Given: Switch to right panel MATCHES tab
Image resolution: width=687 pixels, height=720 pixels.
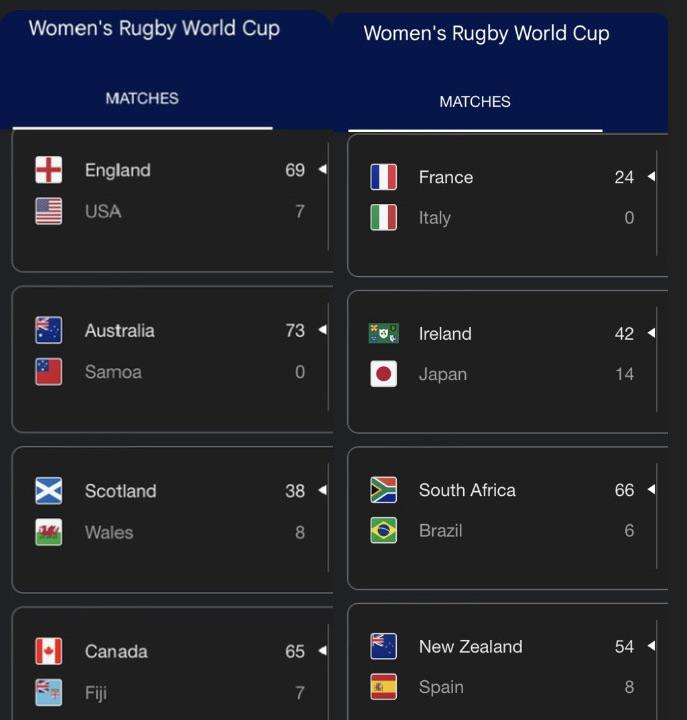Looking at the screenshot, I should [x=475, y=101].
